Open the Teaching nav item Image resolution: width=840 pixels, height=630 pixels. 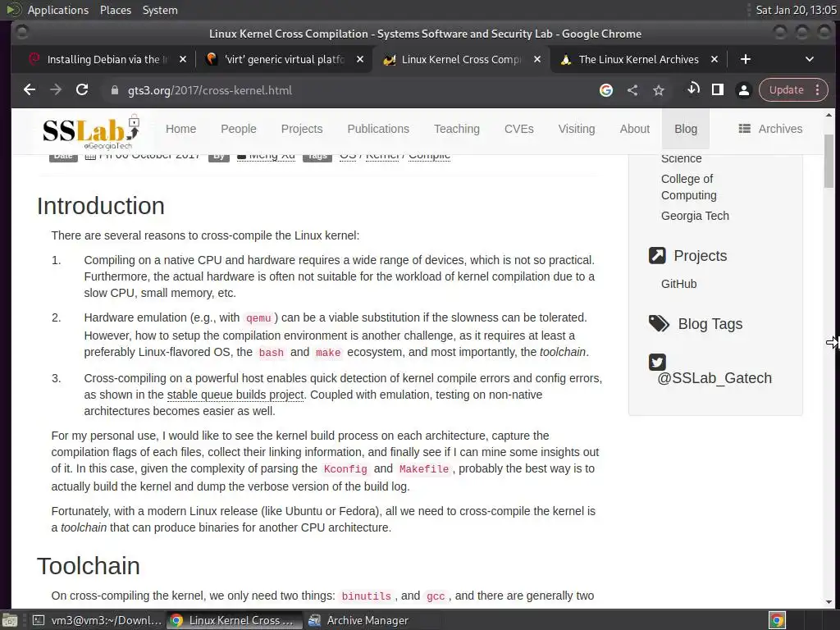[x=456, y=129]
